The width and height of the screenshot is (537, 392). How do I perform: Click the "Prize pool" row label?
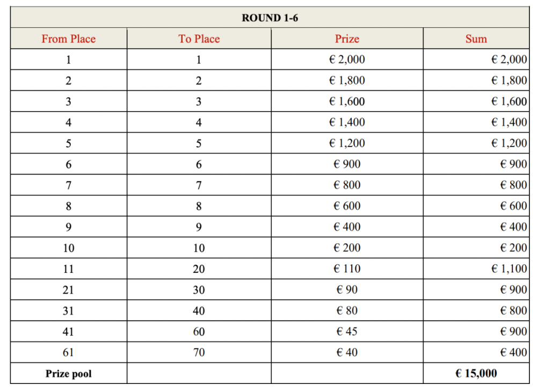68,374
